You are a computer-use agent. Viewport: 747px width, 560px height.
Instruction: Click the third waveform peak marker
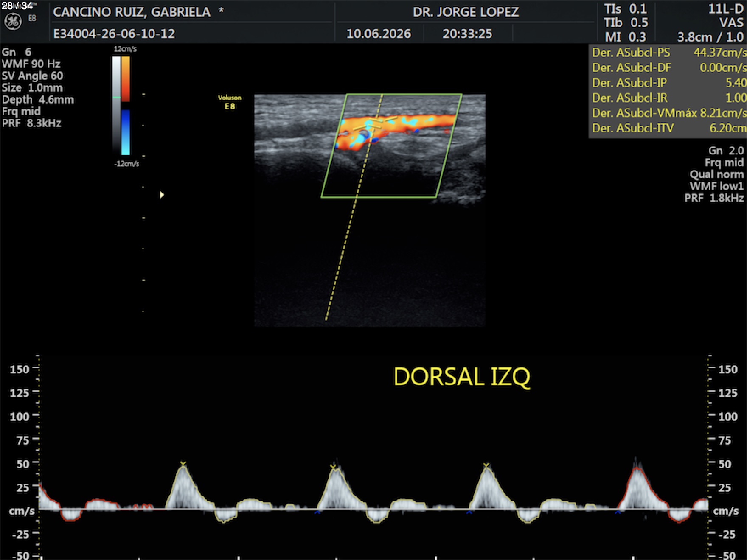486,465
